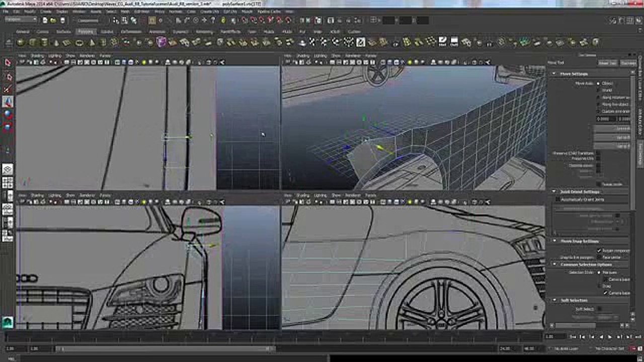644x362 pixels.
Task: Toggle Automatically Orient Joints checkbox
Action: [x=558, y=200]
